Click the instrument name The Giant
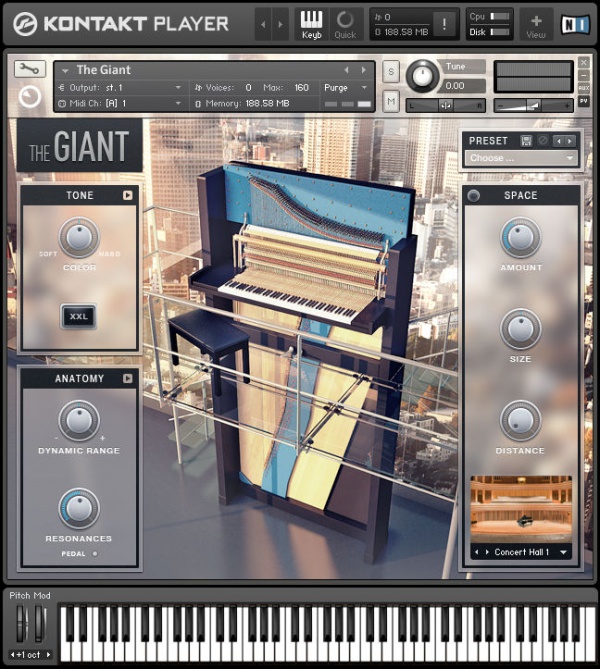Image resolution: width=600 pixels, height=669 pixels. click(104, 70)
